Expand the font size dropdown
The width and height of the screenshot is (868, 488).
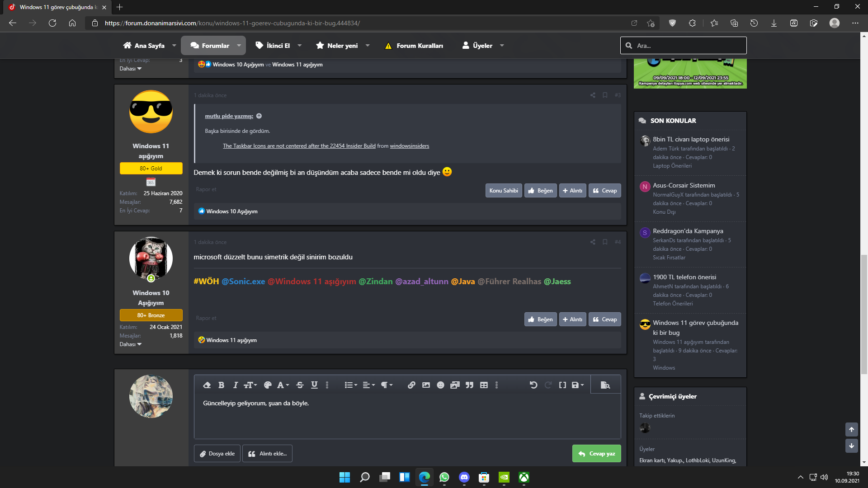(250, 385)
